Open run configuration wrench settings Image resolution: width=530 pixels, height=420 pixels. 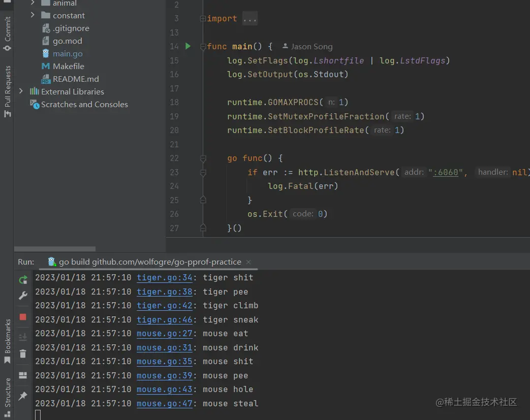pos(23,296)
